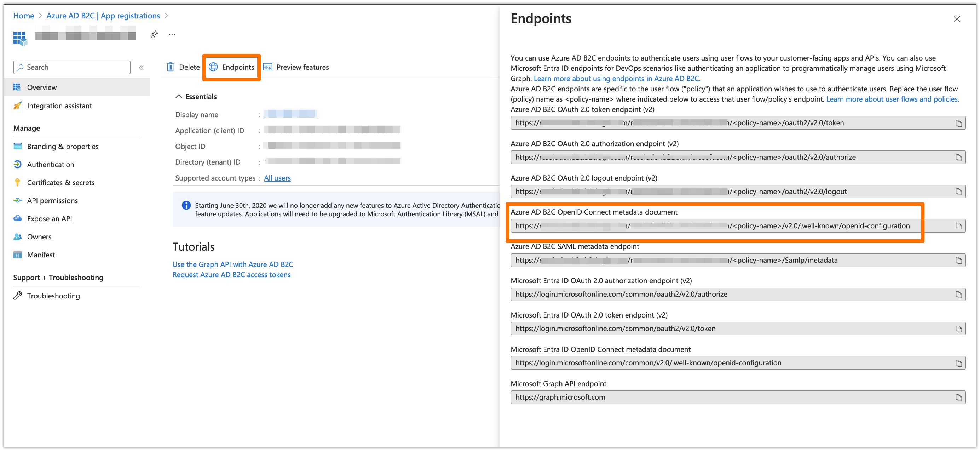Open Request Azure AD B2C access tokens tutorial
Screen dimensions: 980x451
(231, 275)
